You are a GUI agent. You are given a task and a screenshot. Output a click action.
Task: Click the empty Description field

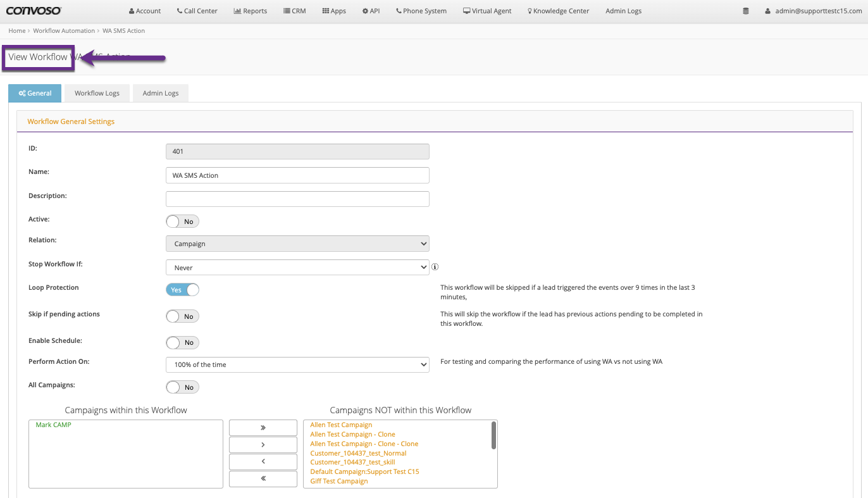tap(297, 199)
